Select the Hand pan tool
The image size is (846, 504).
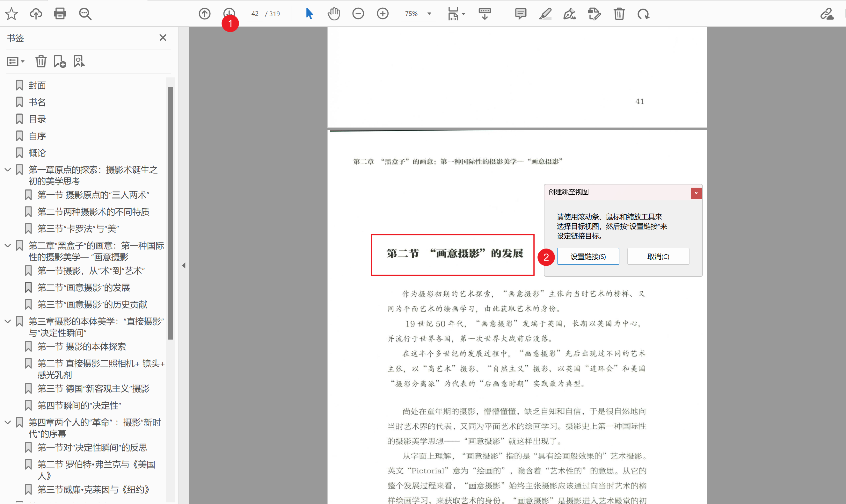click(334, 14)
